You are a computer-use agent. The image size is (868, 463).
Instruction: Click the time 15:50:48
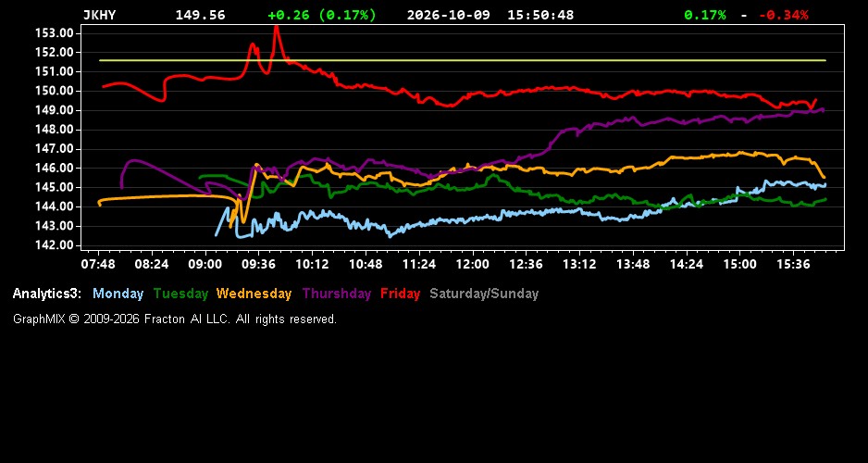pos(540,15)
